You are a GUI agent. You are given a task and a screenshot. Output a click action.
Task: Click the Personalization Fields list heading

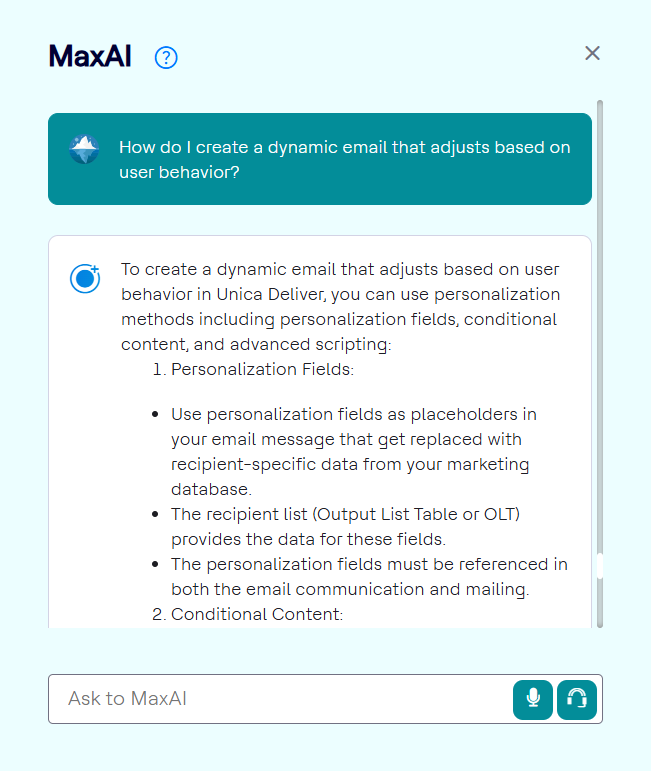(262, 369)
